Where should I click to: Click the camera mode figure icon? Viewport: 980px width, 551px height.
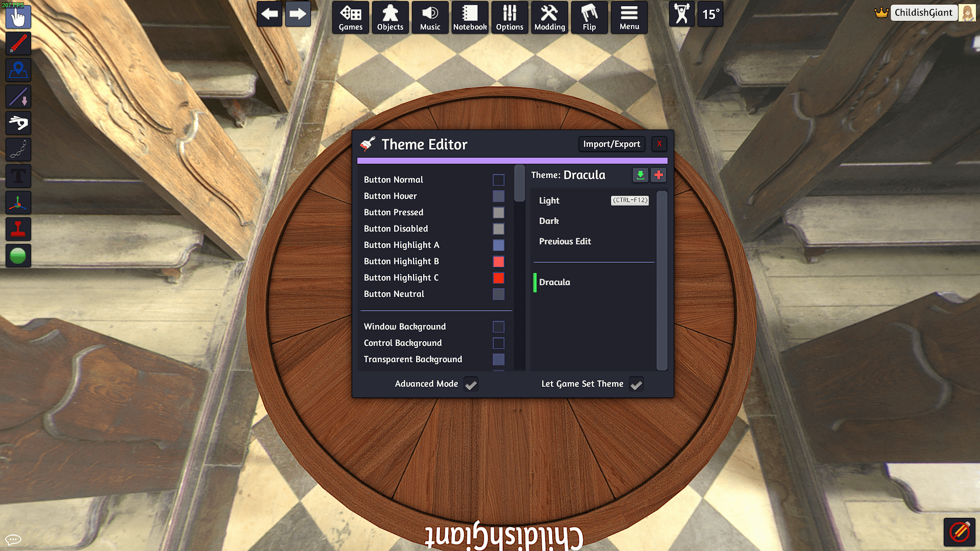point(682,14)
